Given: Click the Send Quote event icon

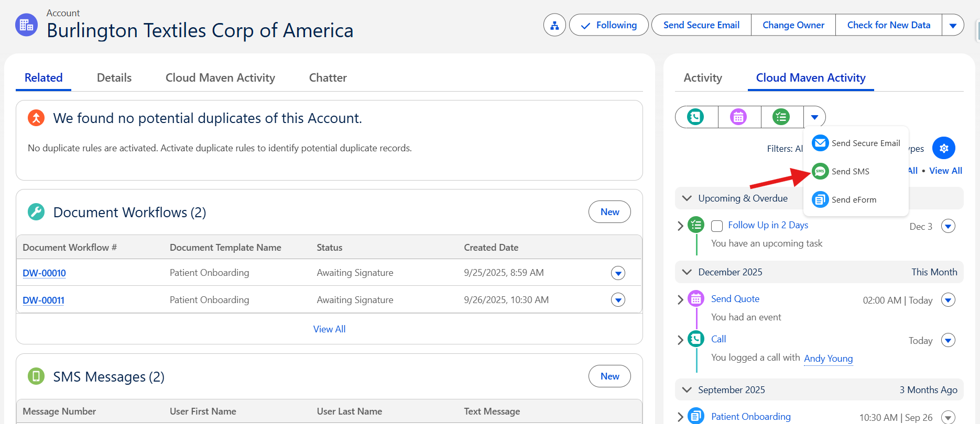Looking at the screenshot, I should click(696, 299).
